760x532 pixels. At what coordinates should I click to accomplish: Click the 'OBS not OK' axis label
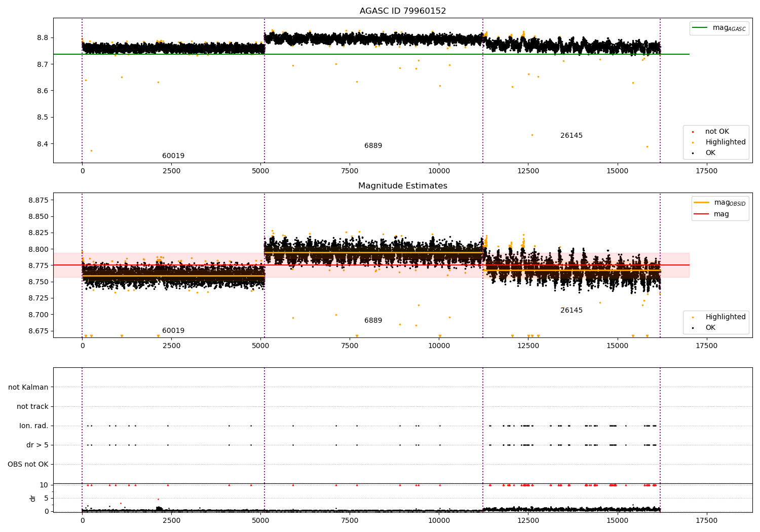[28, 465]
